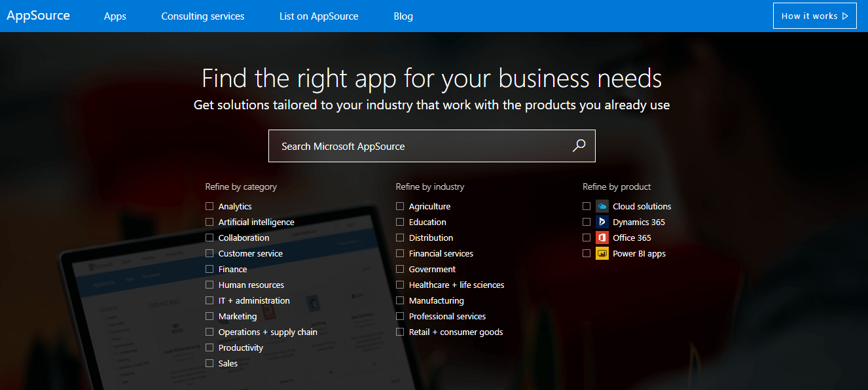Select the Dynamics 365 product icon

click(602, 221)
